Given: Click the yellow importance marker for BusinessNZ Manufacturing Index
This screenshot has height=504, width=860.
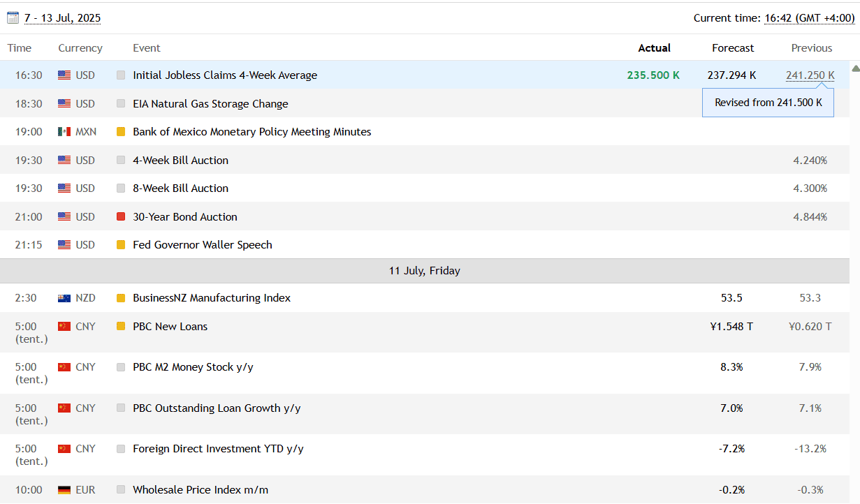Looking at the screenshot, I should (121, 298).
